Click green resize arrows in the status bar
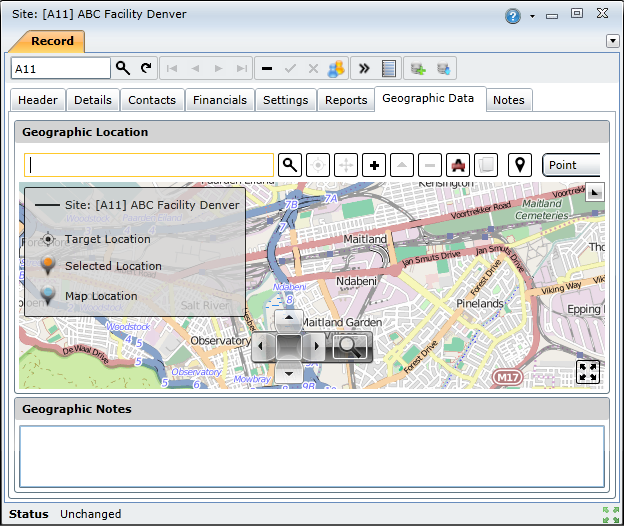The width and height of the screenshot is (624, 526). point(611,514)
